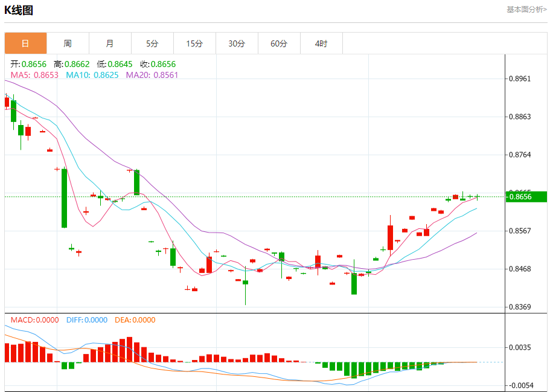The width and height of the screenshot is (550, 392).
Task: Click the 0.8468 price axis label
Action: click(x=520, y=269)
